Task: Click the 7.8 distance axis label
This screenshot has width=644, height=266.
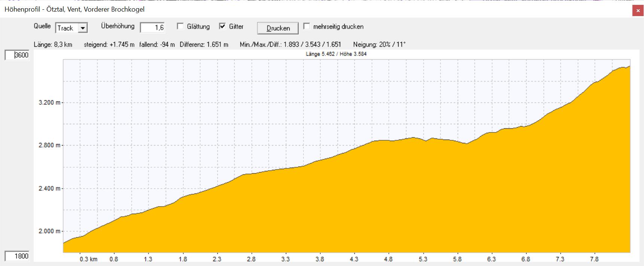Action: [x=594, y=259]
